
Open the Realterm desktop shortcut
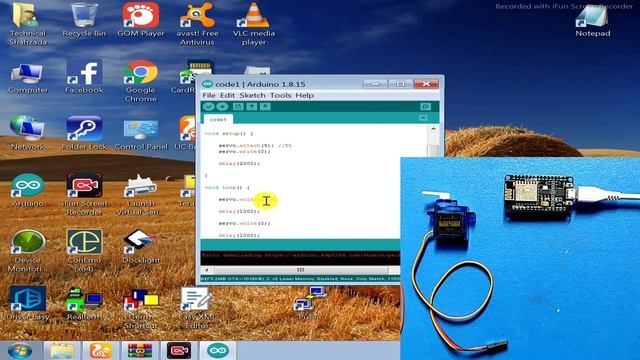(x=84, y=304)
